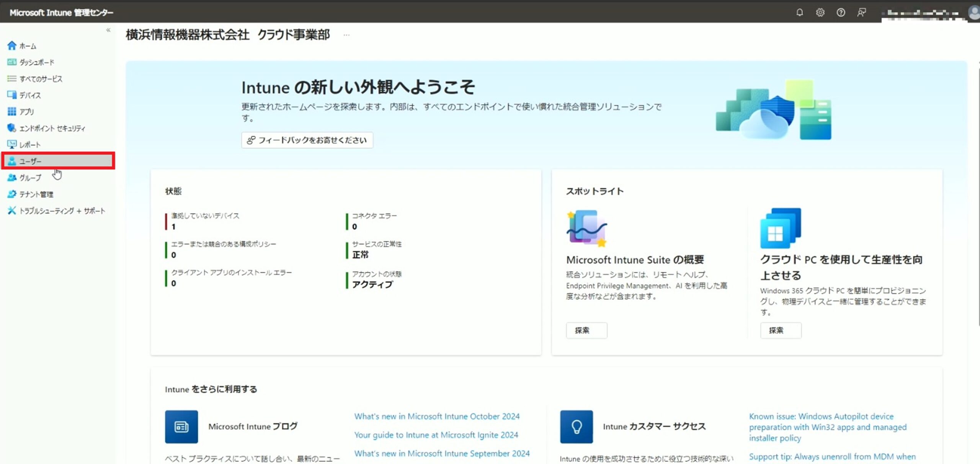
Task: Open the ellipsis menu beside the page title
Action: [x=346, y=35]
